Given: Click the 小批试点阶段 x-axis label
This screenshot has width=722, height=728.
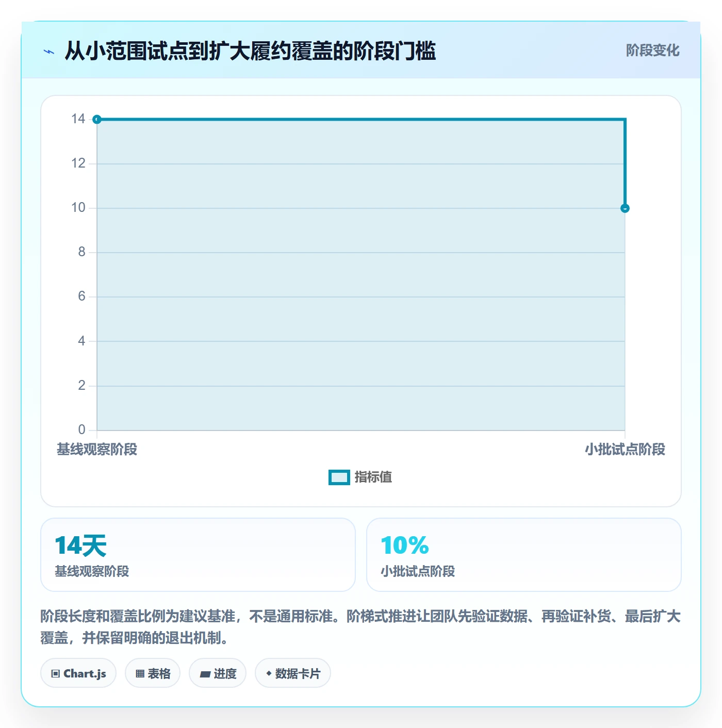Looking at the screenshot, I should [625, 450].
